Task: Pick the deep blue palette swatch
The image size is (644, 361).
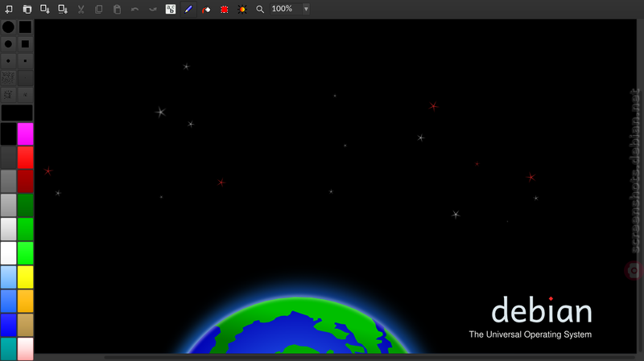Action: (x=8, y=325)
